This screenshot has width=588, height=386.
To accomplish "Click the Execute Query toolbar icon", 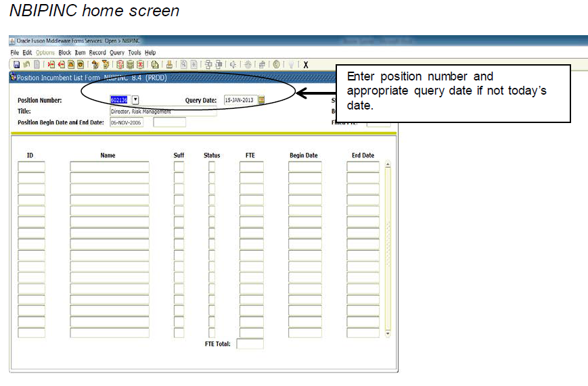I will [130, 65].
